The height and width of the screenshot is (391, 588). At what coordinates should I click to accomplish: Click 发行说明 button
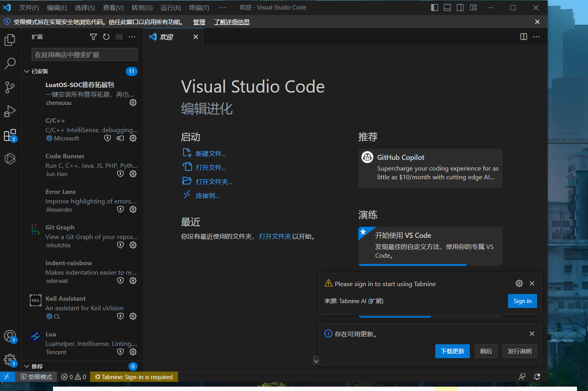pos(520,351)
